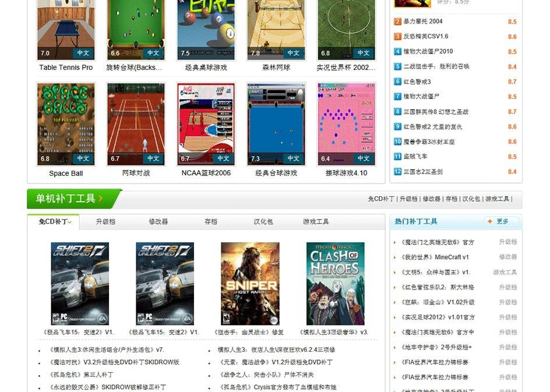Switch to the 汉化包 tab

[263, 221]
